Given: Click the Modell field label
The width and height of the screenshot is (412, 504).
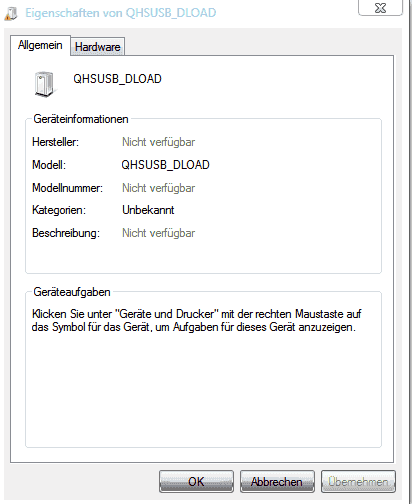Looking at the screenshot, I should pos(49,165).
